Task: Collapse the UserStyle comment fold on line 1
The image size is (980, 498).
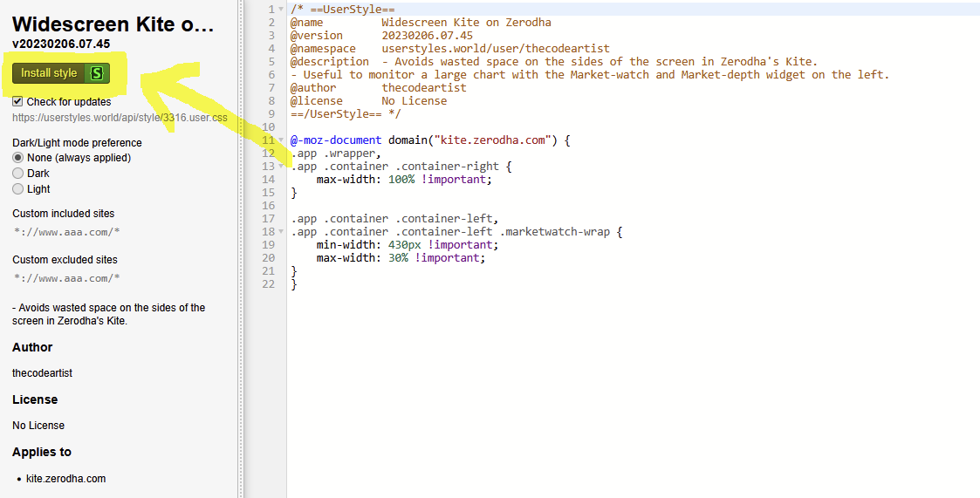Action: pyautogui.click(x=280, y=10)
